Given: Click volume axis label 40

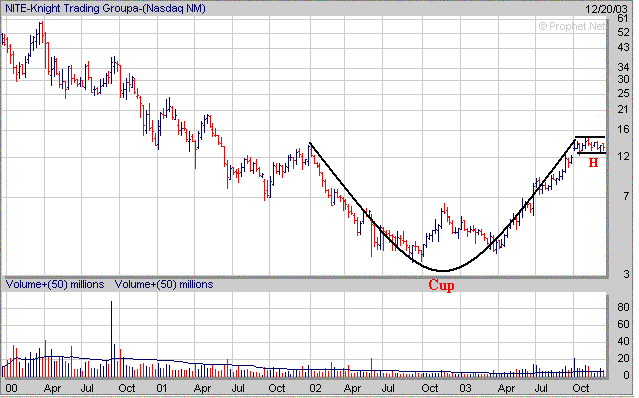Looking at the screenshot, I should click(x=623, y=341).
